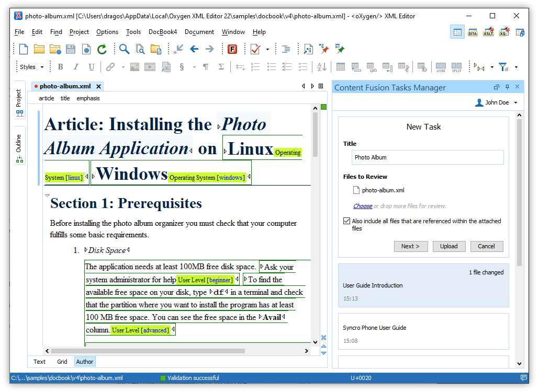The height and width of the screenshot is (392, 539).
Task: Click the Choose files link
Action: point(363,206)
